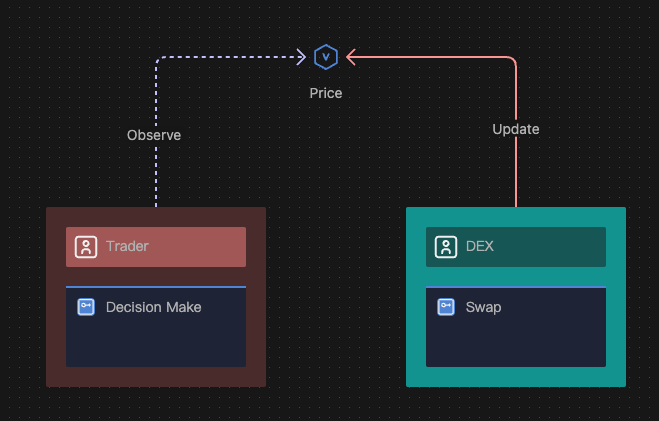
Task: Click the person icon in DEX header
Action: point(446,247)
